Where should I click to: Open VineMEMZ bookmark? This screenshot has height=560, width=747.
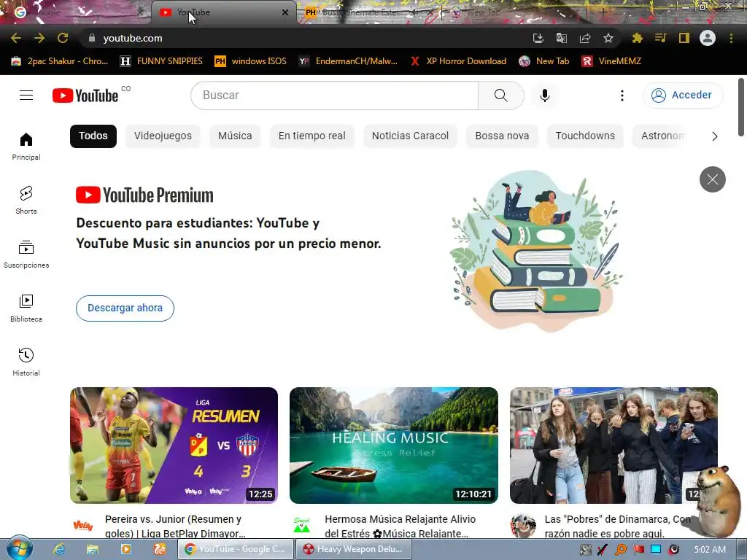coord(612,61)
